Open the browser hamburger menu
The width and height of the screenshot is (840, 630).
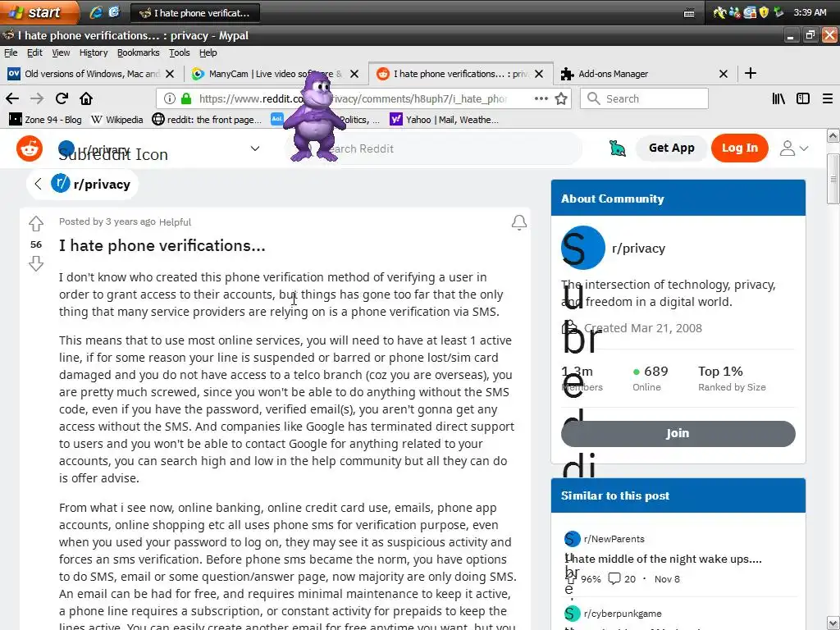(x=828, y=98)
